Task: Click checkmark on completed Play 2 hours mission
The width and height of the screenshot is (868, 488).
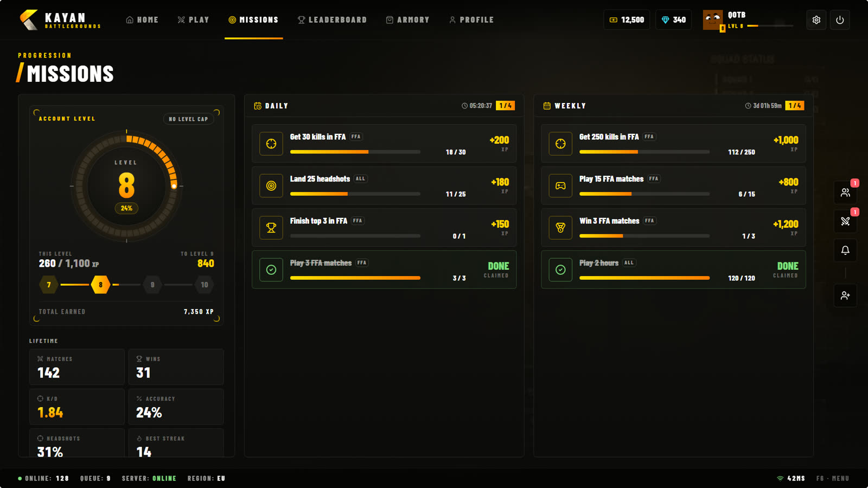Action: (x=560, y=269)
